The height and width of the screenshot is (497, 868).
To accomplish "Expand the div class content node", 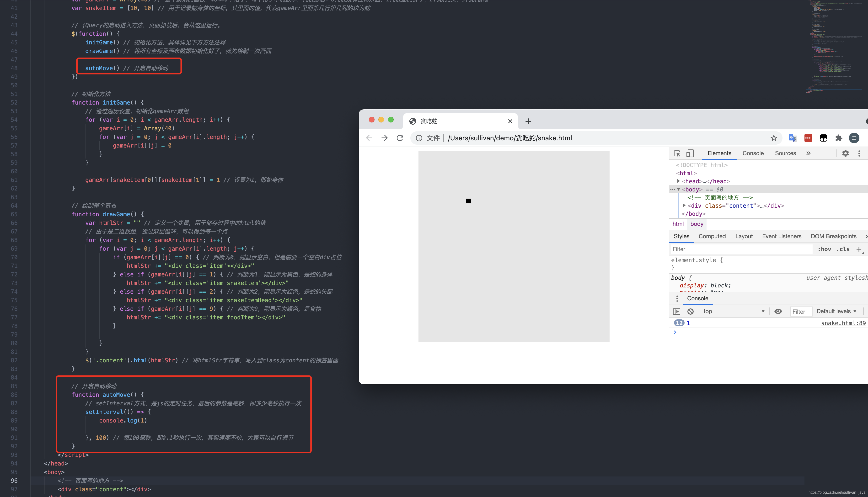I will pyautogui.click(x=684, y=206).
